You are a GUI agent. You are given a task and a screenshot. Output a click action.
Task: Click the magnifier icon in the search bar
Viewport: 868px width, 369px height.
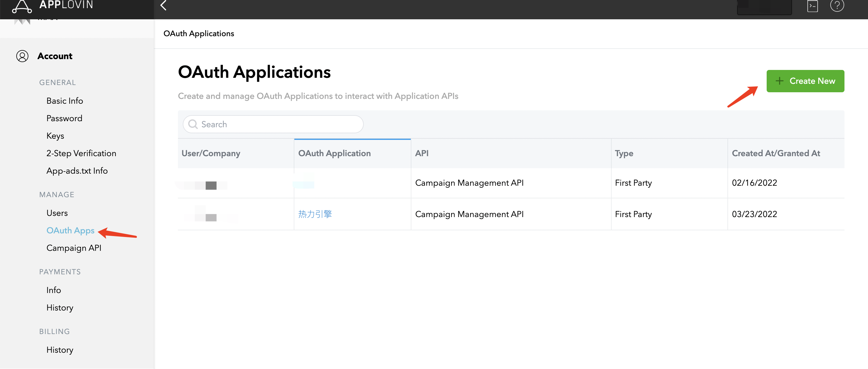[x=193, y=124]
